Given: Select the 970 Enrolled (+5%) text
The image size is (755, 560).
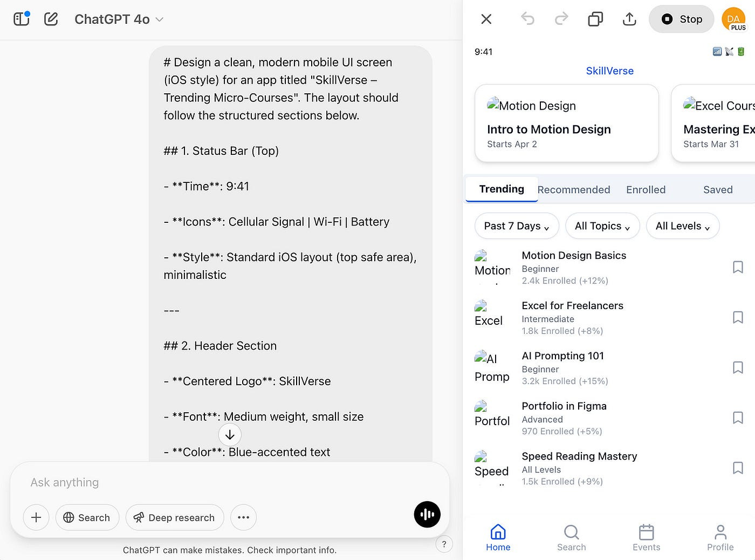Looking at the screenshot, I should (562, 431).
